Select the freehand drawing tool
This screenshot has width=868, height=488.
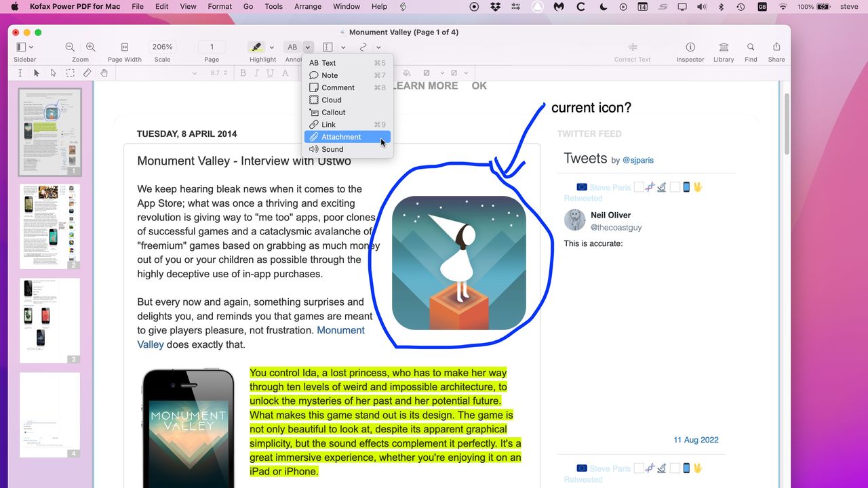click(363, 47)
